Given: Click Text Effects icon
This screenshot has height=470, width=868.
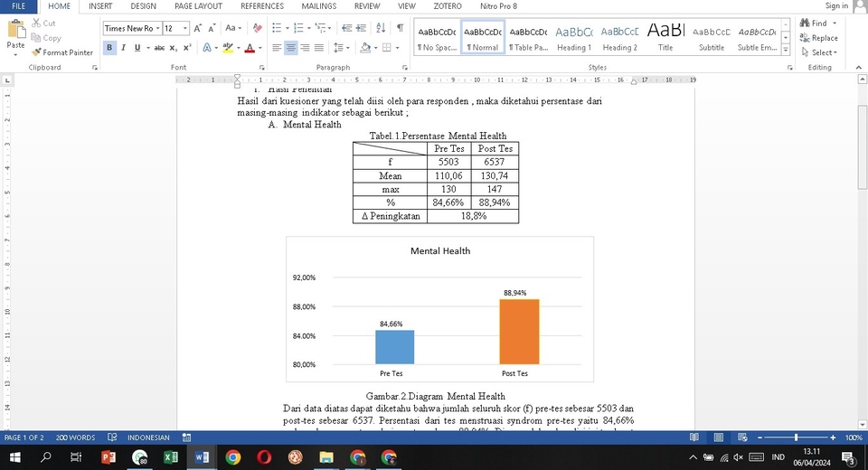Looking at the screenshot, I should (207, 48).
